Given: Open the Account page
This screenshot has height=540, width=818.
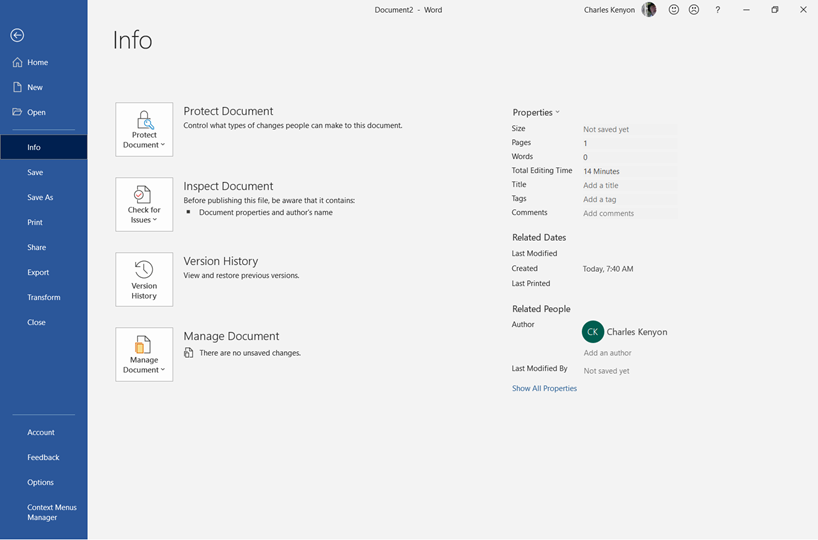Looking at the screenshot, I should pyautogui.click(x=44, y=432).
